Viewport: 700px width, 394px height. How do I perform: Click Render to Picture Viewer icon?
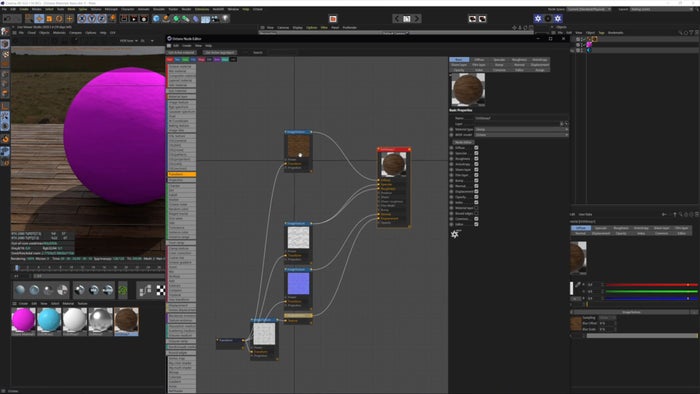point(134,19)
